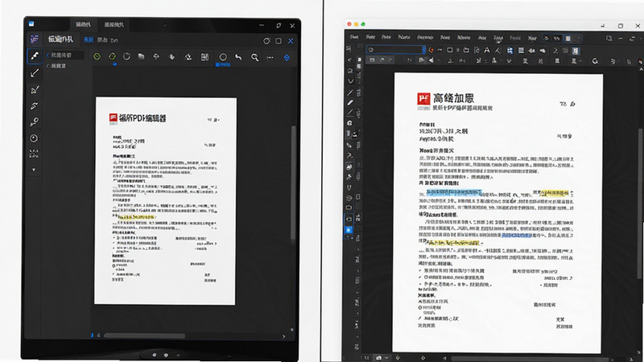The image size is (644, 362).
Task: Select the circular target tool in left window sidebar
Action: point(34,138)
